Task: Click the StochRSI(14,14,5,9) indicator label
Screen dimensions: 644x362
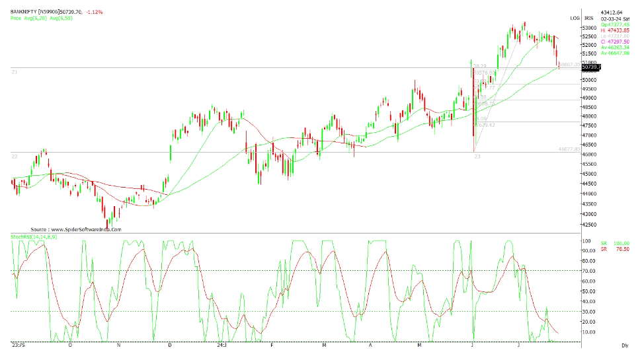Action: 33,236
